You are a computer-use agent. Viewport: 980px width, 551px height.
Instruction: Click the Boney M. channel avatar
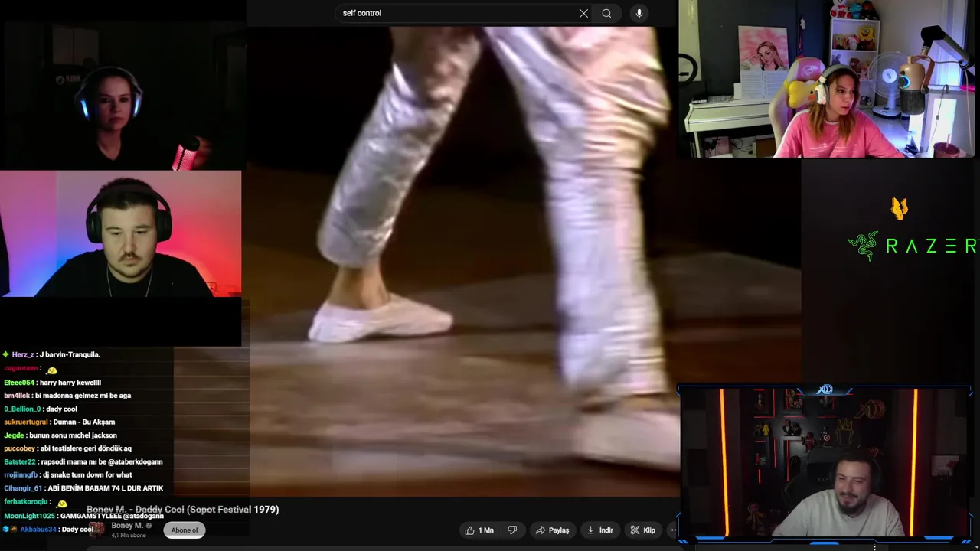(x=97, y=529)
